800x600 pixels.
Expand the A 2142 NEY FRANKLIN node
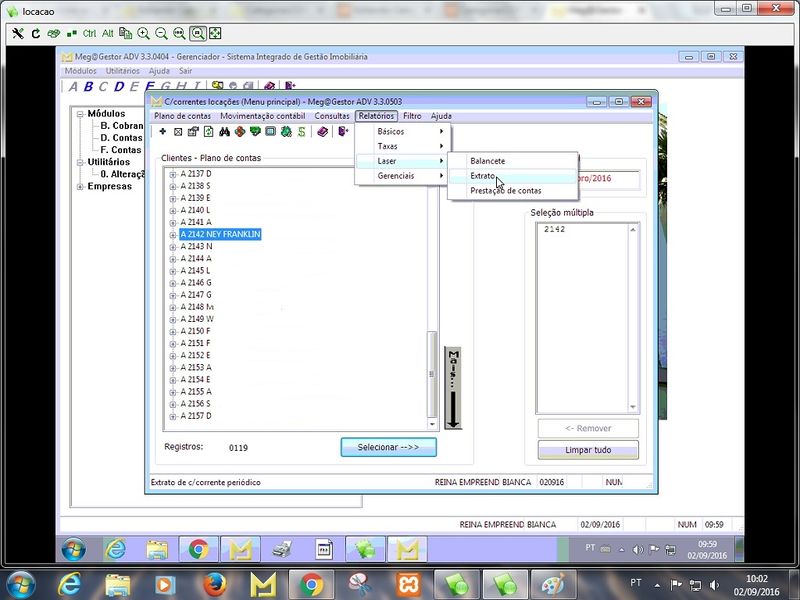click(x=173, y=235)
